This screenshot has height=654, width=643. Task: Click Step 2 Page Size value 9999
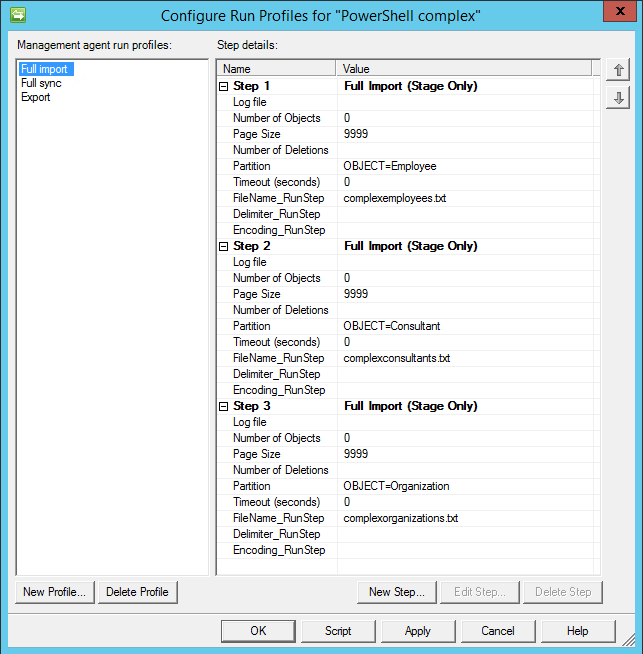[x=356, y=294]
